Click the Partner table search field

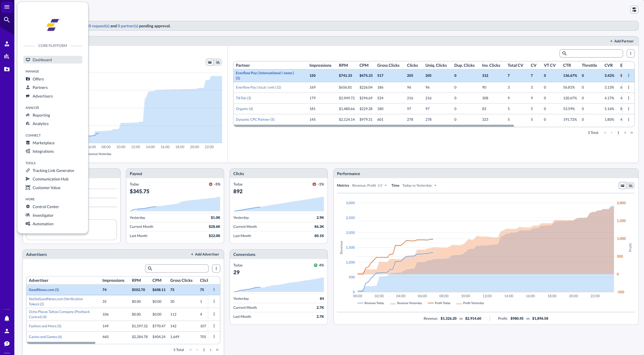point(591,53)
